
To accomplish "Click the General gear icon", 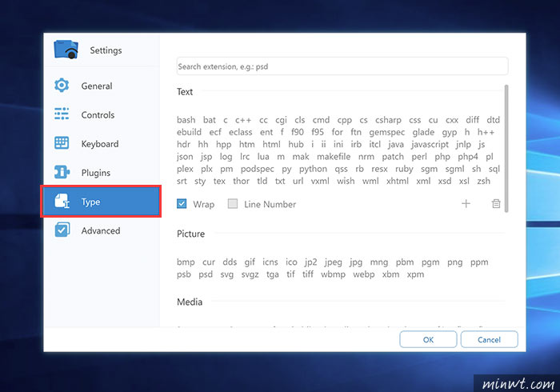I will pyautogui.click(x=62, y=86).
